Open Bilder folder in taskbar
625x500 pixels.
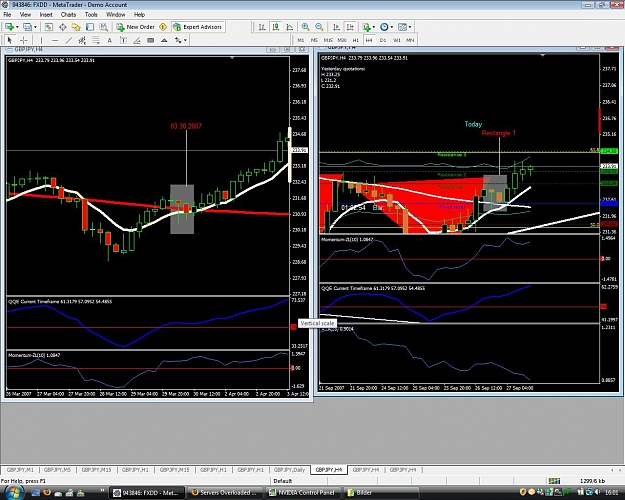pyautogui.click(x=381, y=492)
